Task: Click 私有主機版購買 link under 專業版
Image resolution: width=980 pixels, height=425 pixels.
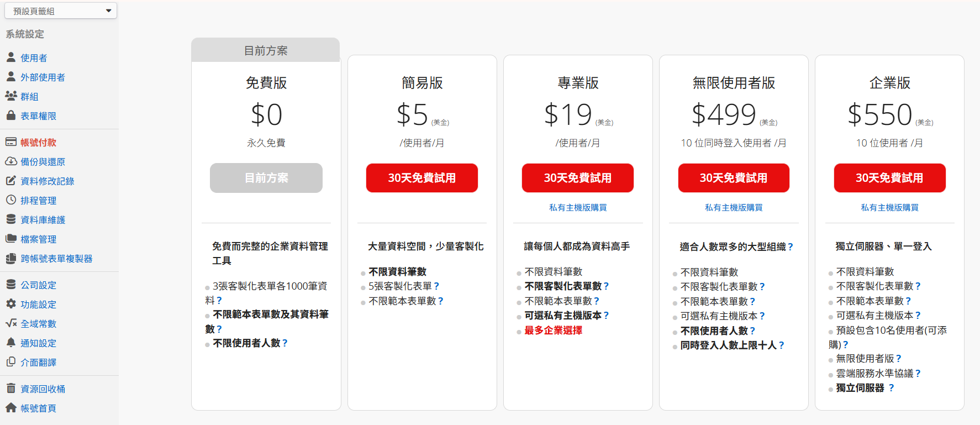Action: 578,207
